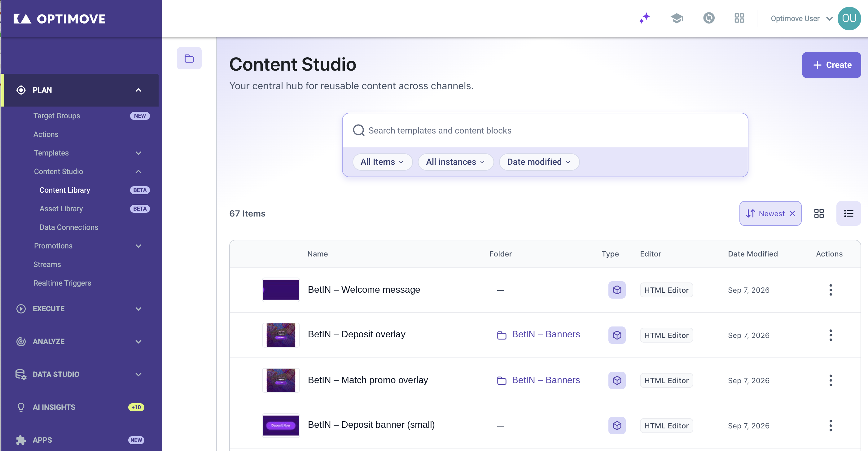
Task: Switch to list view
Action: click(x=848, y=213)
